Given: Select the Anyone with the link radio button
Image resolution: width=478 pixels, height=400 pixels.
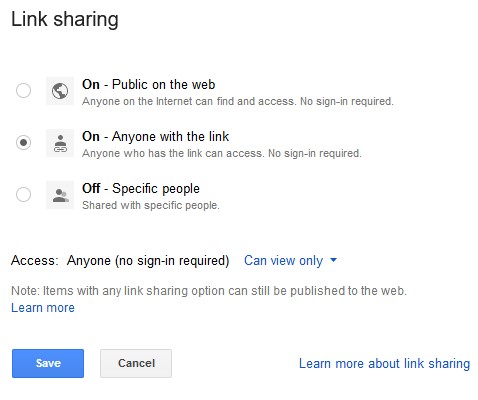Looking at the screenshot, I should [x=23, y=142].
